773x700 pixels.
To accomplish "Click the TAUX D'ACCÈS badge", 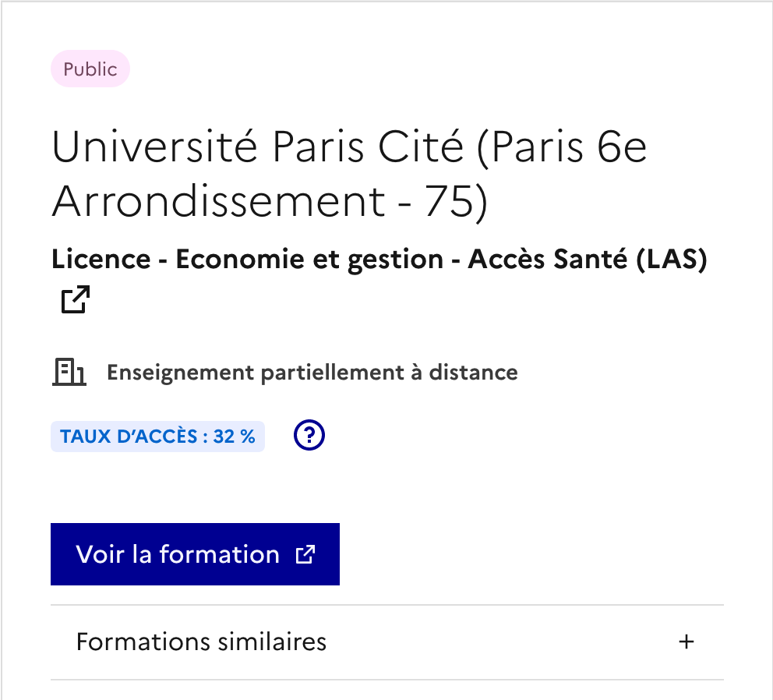I will [157, 437].
